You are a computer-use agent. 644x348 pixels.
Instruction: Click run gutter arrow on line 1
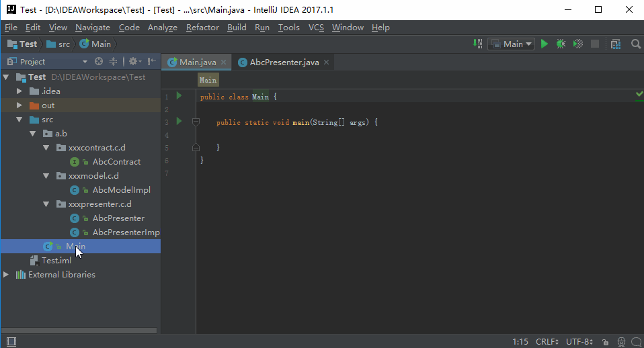pyautogui.click(x=179, y=95)
